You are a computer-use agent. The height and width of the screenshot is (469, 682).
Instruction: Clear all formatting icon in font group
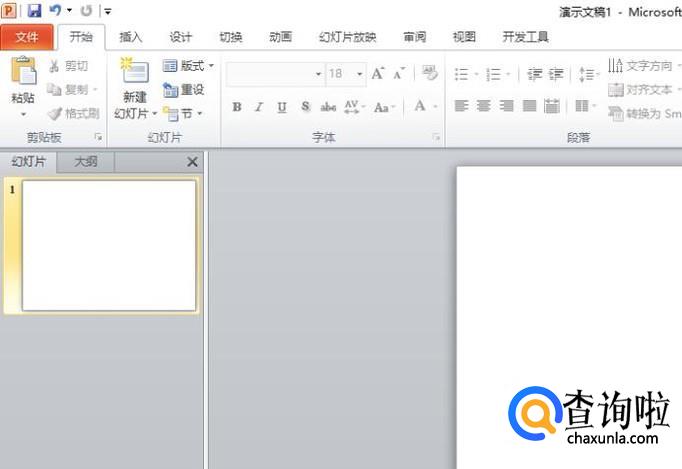pyautogui.click(x=430, y=74)
